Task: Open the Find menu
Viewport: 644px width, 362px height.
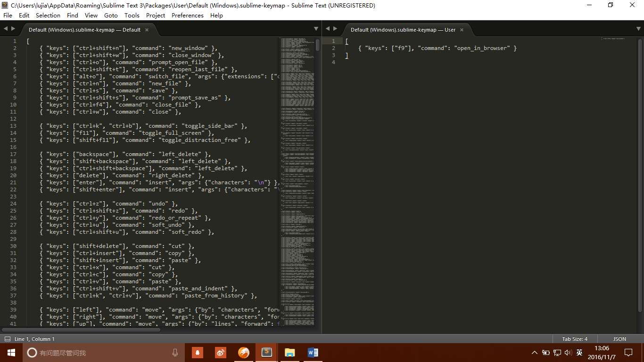Action: point(73,15)
